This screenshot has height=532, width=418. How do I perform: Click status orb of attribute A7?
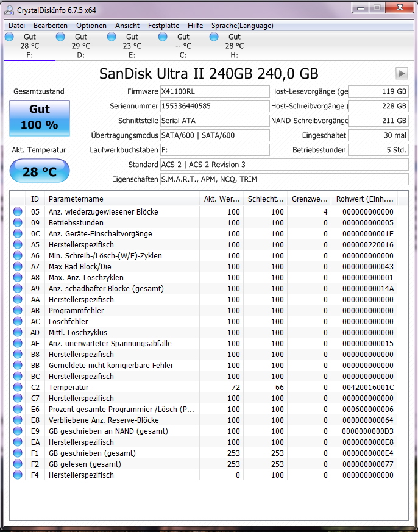[x=17, y=266]
